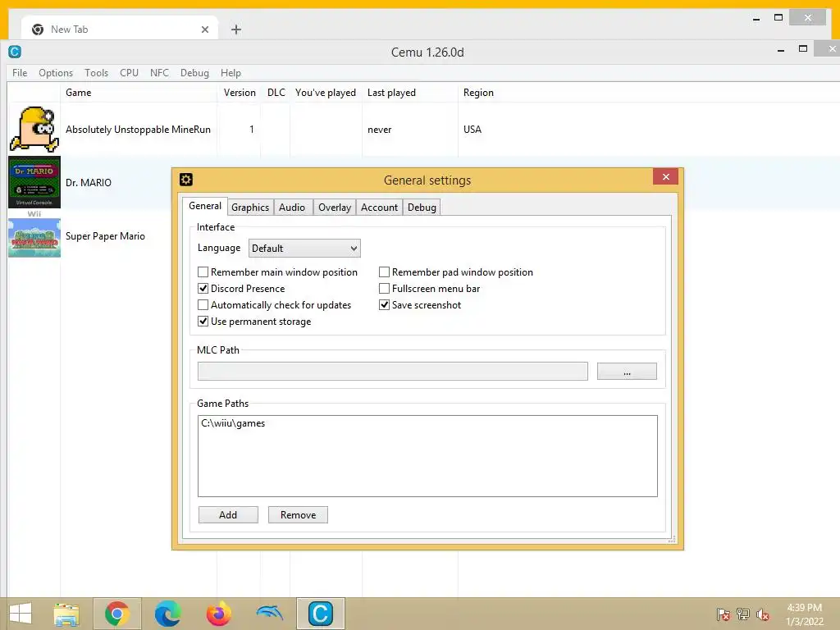Image resolution: width=840 pixels, height=630 pixels.
Task: Open the Help menu
Action: coord(231,73)
